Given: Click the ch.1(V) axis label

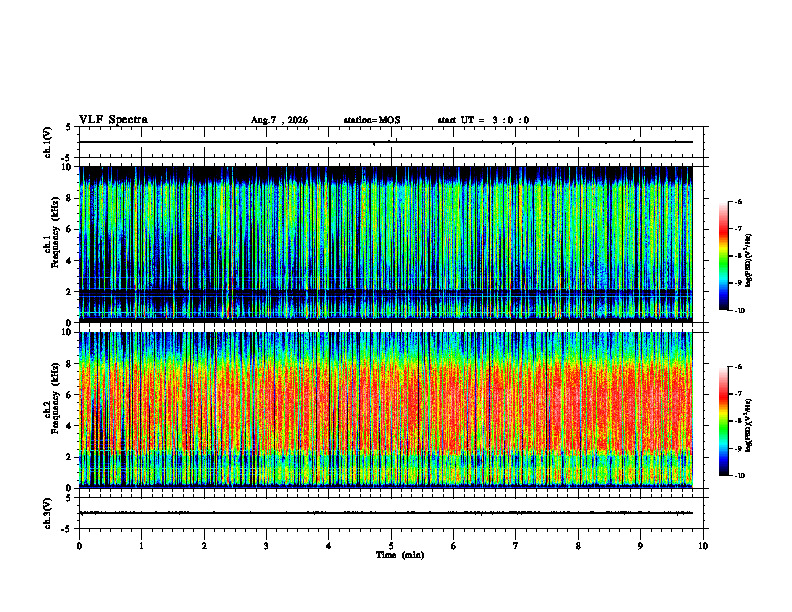Looking at the screenshot, I should (x=48, y=142).
